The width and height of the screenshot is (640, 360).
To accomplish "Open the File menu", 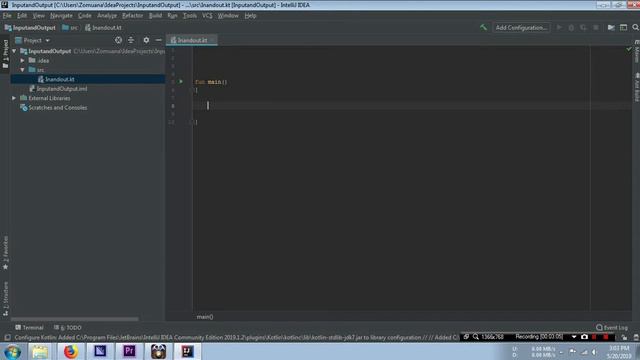I will (x=7, y=16).
